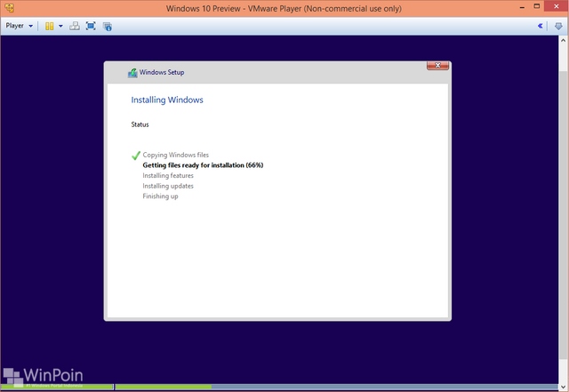Screen dimensions: 569x392
Task: Click the device message icon at toolbar right
Action: (x=558, y=26)
